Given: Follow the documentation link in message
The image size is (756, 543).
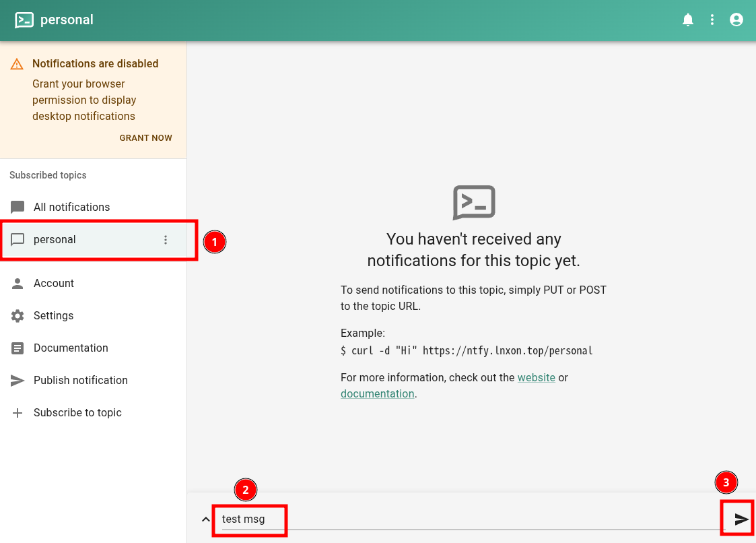Looking at the screenshot, I should (377, 394).
